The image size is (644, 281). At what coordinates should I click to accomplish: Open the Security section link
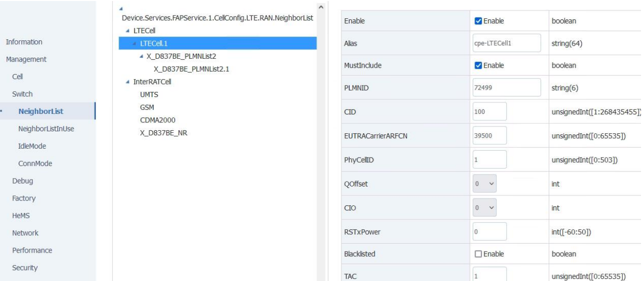pos(25,268)
